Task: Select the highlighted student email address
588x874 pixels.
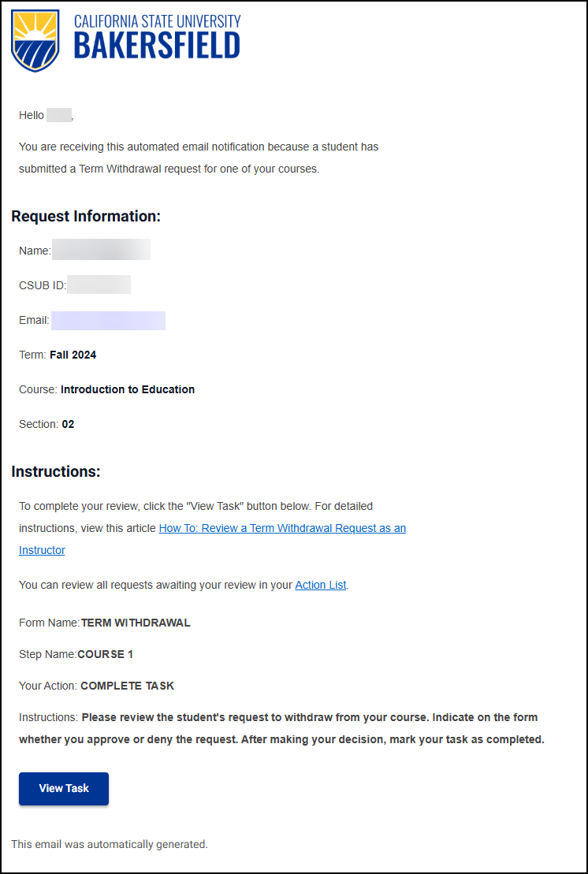Action: [108, 320]
